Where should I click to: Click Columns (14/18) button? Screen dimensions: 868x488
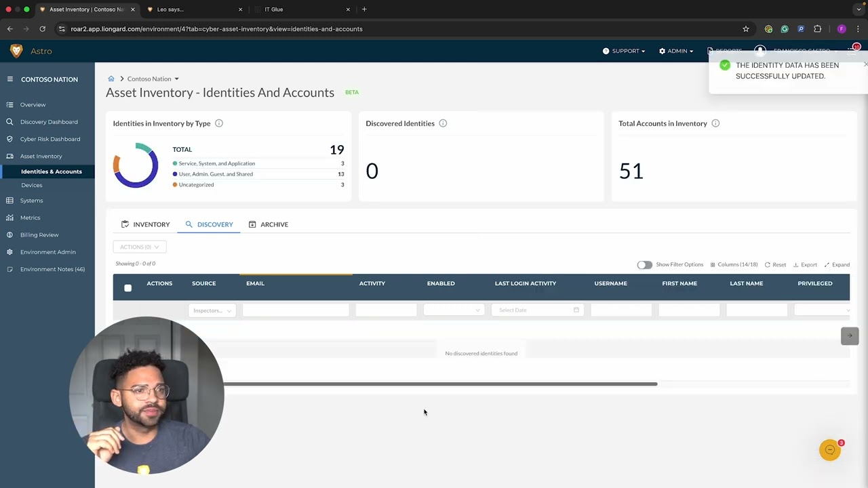(734, 264)
